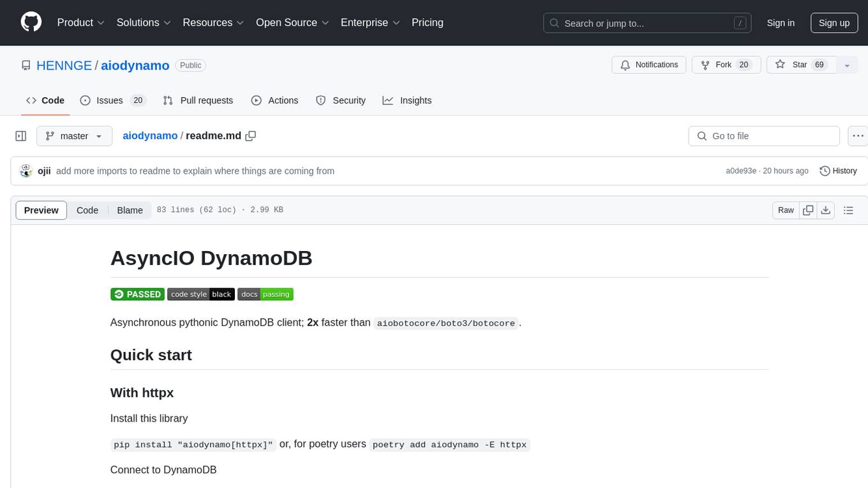Viewport: 868px width, 488px height.
Task: Go to aiodynamo root in breadcrumb
Action: (150, 135)
